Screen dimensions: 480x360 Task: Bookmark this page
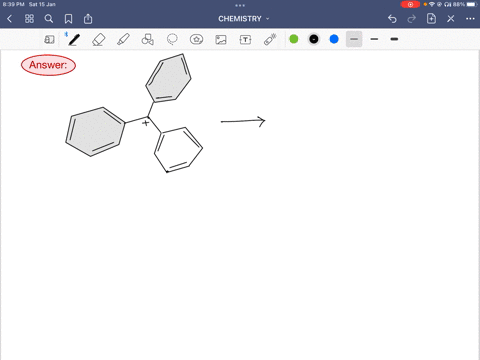click(x=68, y=19)
